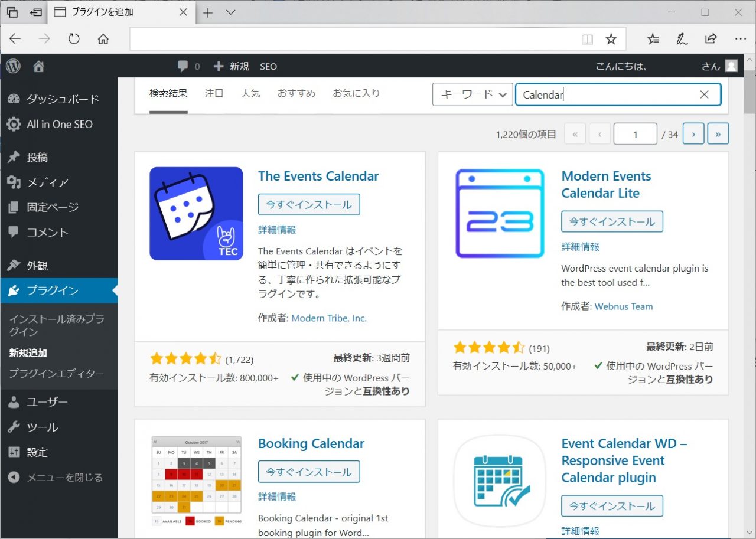Open SEO menu in admin bar

pos(268,66)
